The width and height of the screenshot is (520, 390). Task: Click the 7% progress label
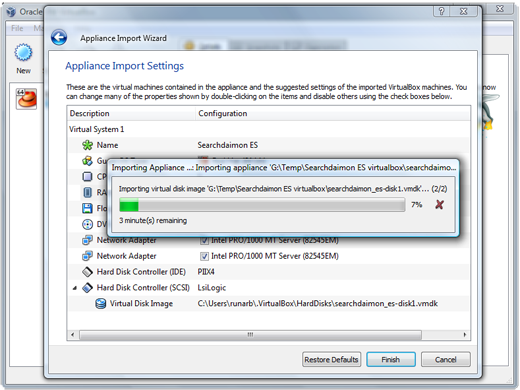pyautogui.click(x=417, y=205)
